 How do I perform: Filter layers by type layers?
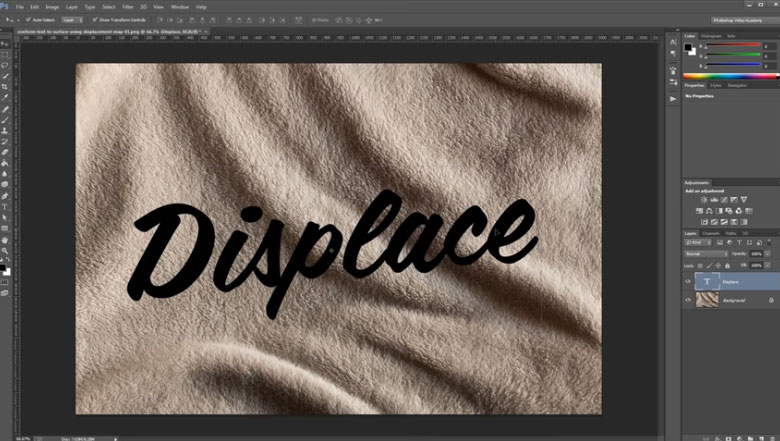pyautogui.click(x=739, y=243)
